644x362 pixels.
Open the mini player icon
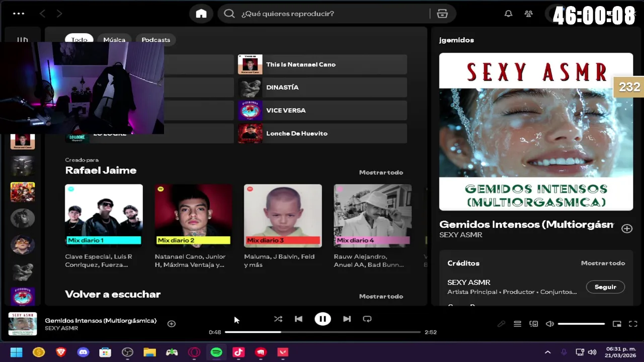(x=617, y=324)
